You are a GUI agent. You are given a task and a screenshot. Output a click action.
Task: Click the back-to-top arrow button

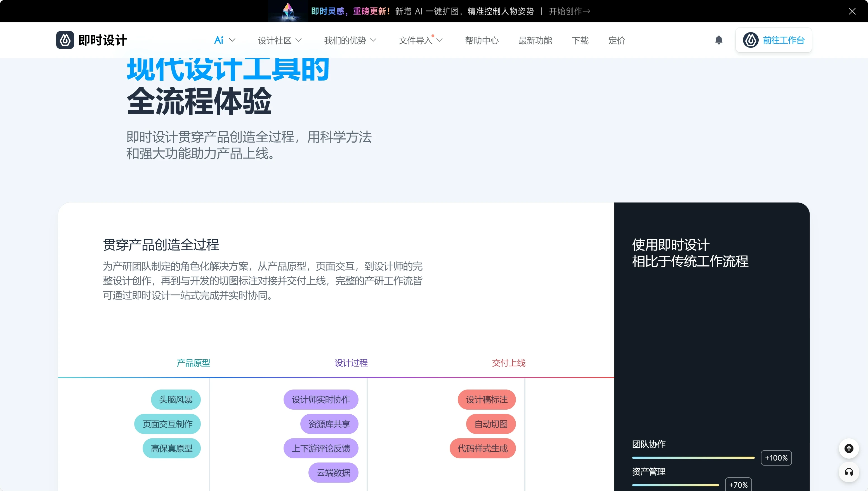point(848,448)
